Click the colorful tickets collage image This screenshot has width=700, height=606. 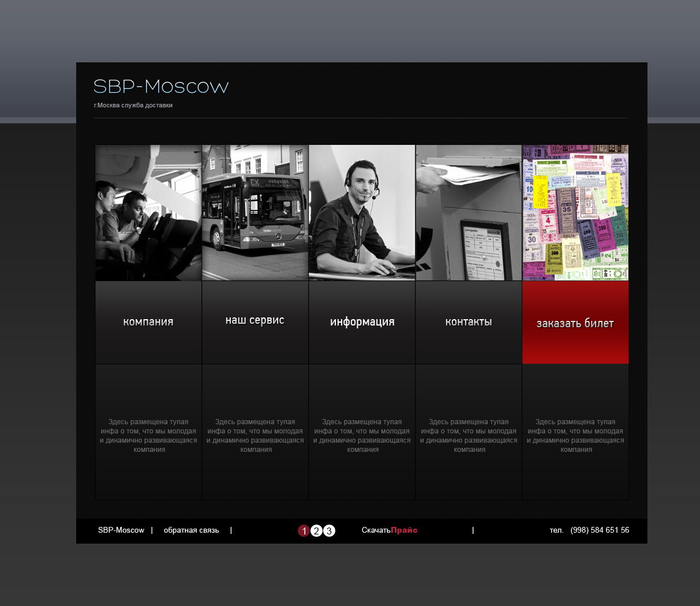pyautogui.click(x=575, y=212)
